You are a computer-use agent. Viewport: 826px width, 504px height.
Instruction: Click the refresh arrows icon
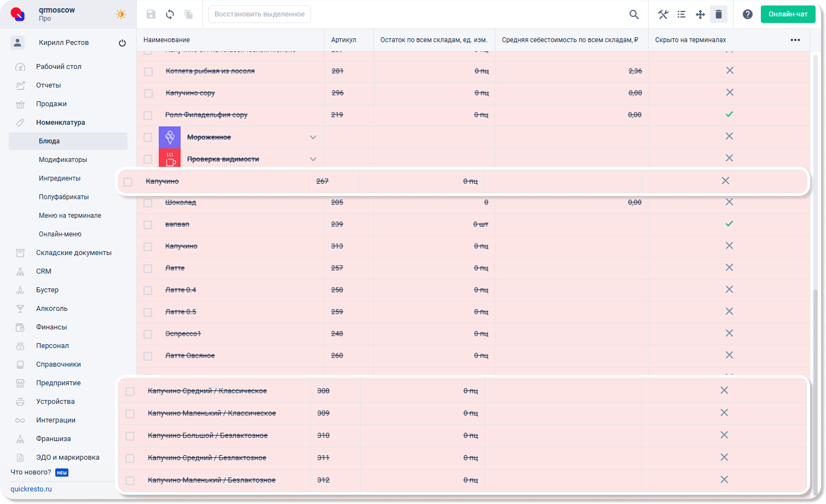170,14
